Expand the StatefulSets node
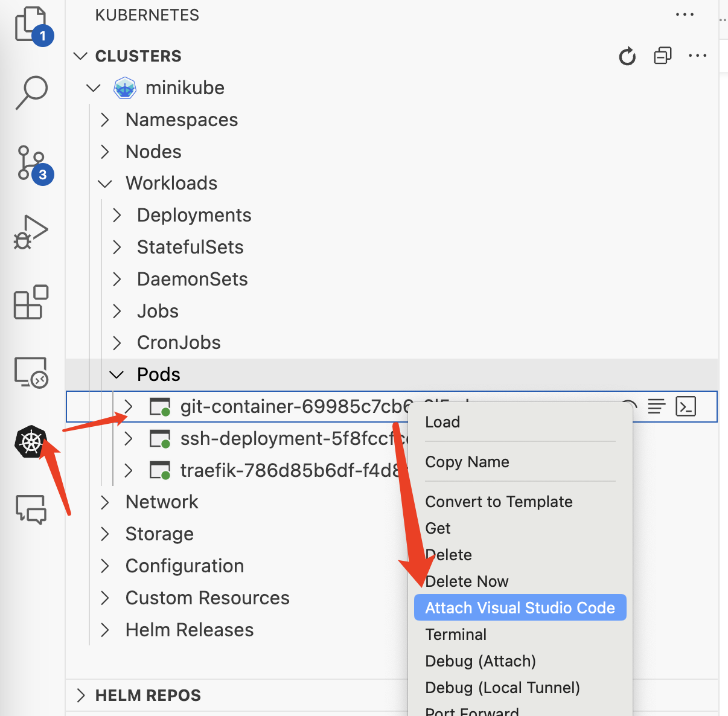 (117, 247)
